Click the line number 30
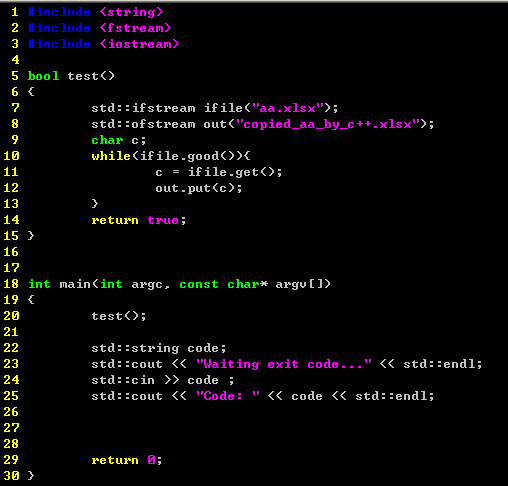This screenshot has width=508, height=486. (11, 476)
